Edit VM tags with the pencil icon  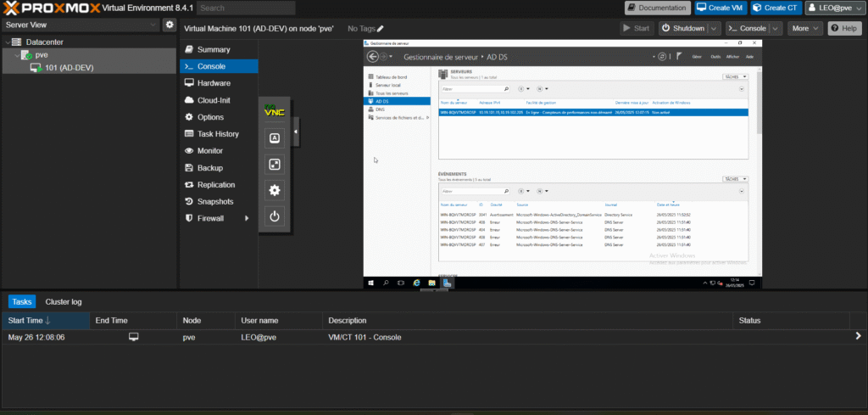(x=381, y=29)
